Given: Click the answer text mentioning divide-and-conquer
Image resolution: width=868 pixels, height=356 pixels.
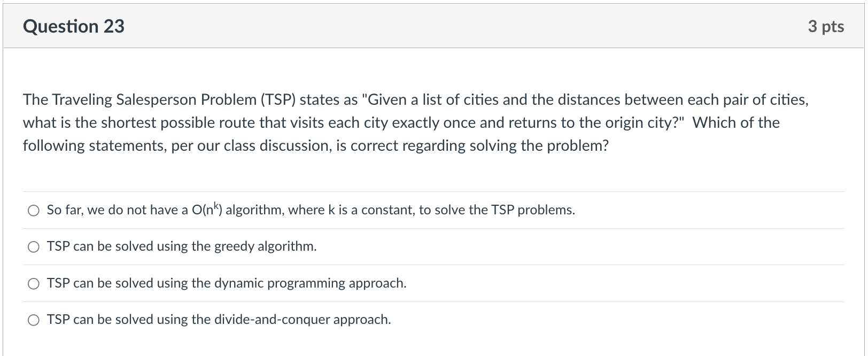Looking at the screenshot, I should point(219,320).
